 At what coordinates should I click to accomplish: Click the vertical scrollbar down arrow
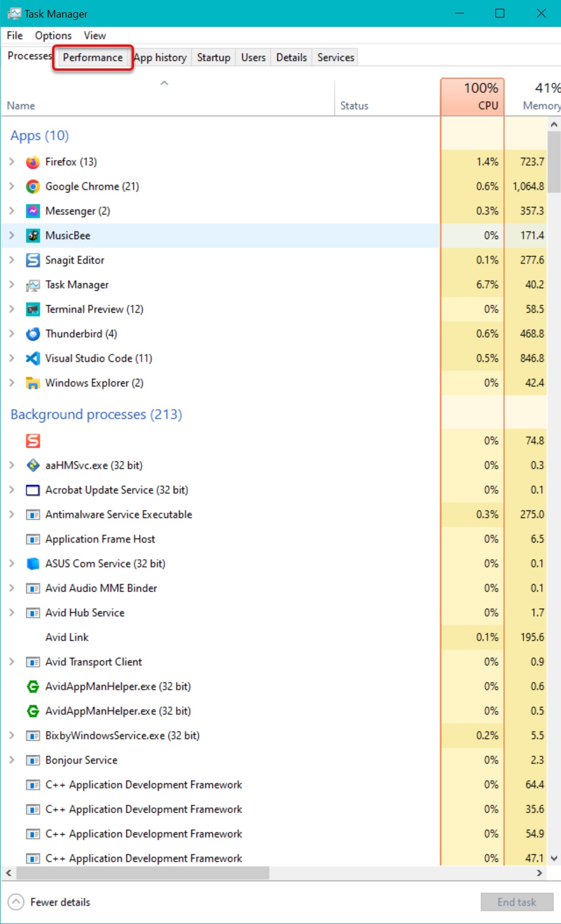click(x=554, y=859)
